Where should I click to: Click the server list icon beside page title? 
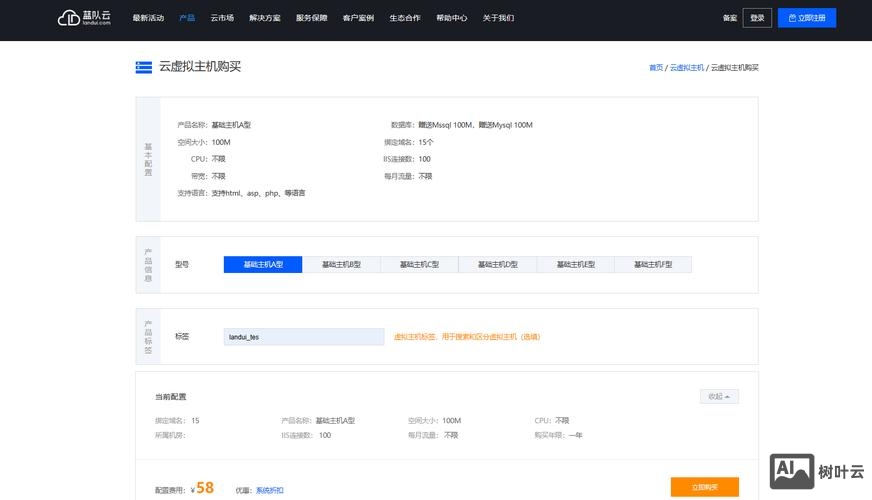(143, 67)
